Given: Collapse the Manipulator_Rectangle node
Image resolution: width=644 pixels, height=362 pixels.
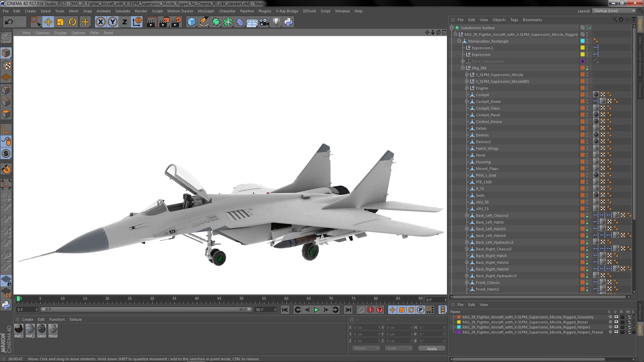Looking at the screenshot, I should (459, 41).
